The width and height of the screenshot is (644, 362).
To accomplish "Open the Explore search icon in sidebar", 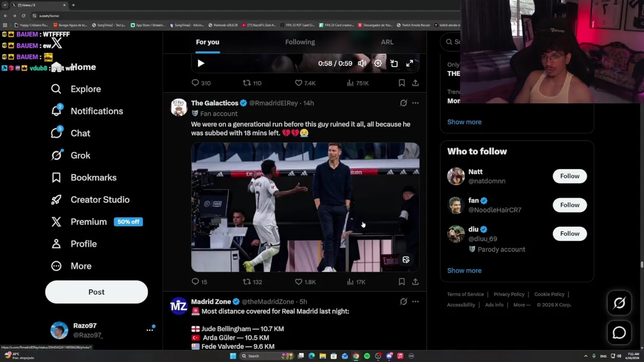I will coord(56,89).
